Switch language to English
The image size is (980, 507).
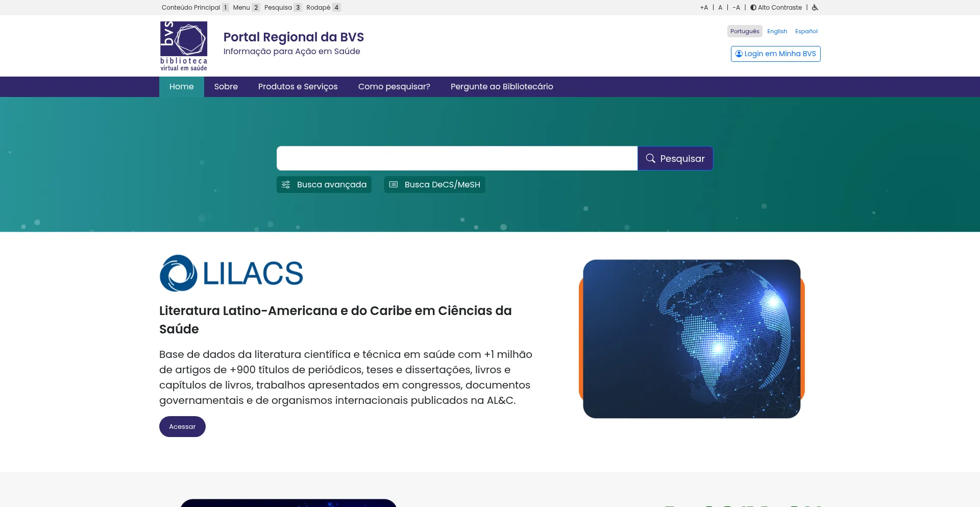click(776, 31)
